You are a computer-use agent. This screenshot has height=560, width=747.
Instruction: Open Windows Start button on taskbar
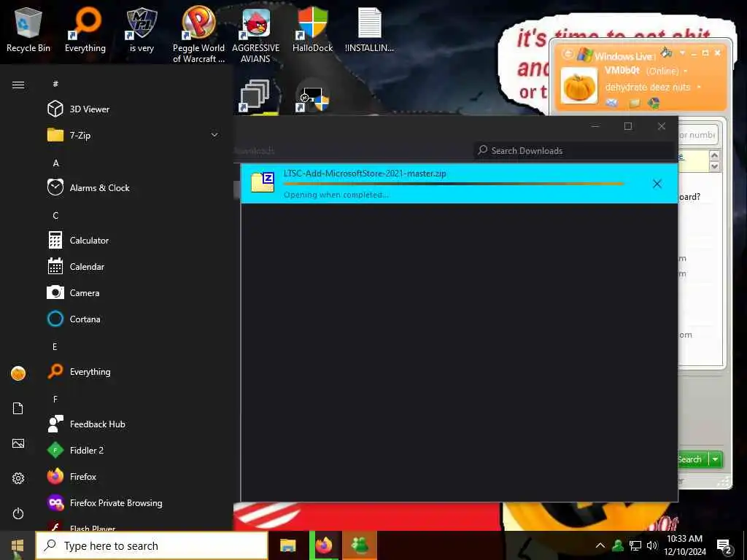point(18,545)
